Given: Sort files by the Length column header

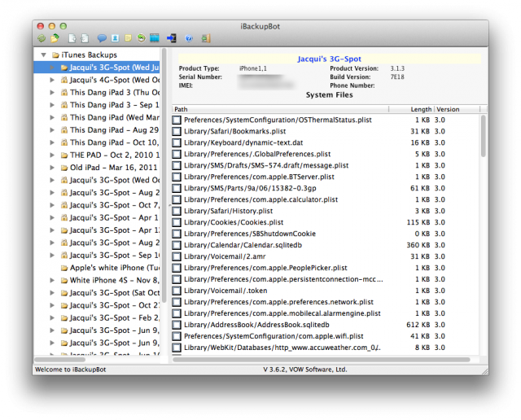Looking at the screenshot, I should pyautogui.click(x=411, y=109).
